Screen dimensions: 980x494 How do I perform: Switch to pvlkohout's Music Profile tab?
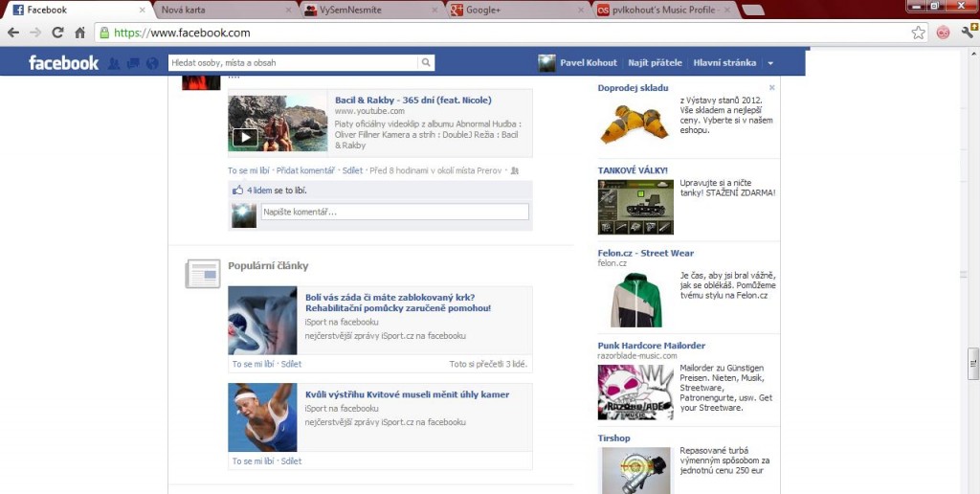(x=662, y=10)
